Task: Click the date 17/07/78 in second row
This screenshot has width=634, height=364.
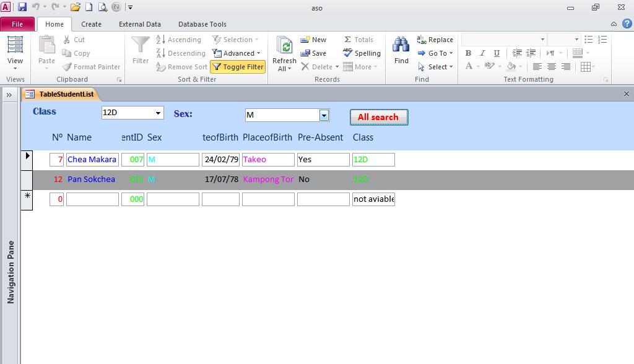Action: click(221, 179)
